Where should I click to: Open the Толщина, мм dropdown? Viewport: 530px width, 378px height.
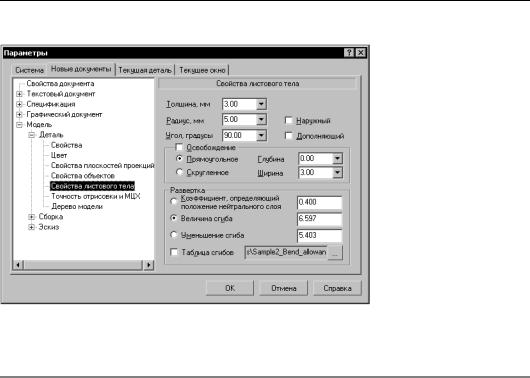click(261, 104)
